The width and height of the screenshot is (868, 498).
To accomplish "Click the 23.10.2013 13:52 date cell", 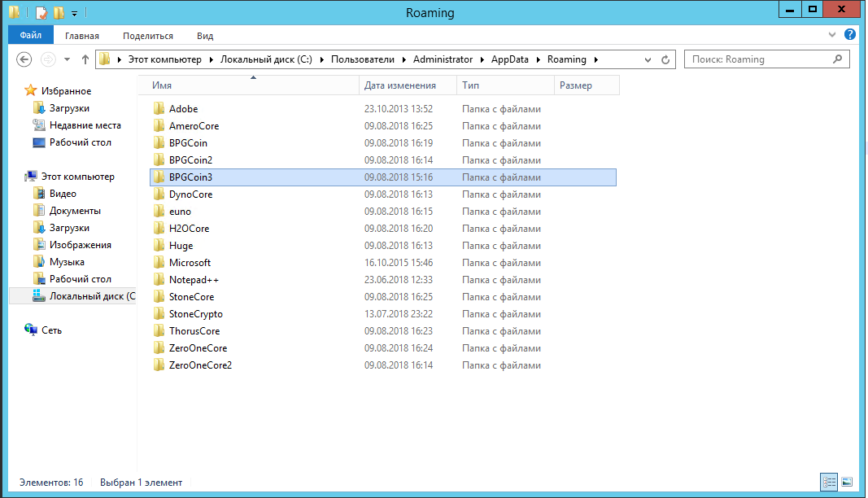I will [399, 109].
